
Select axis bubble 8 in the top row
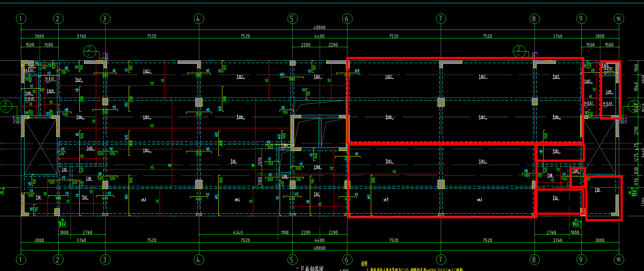534,19
